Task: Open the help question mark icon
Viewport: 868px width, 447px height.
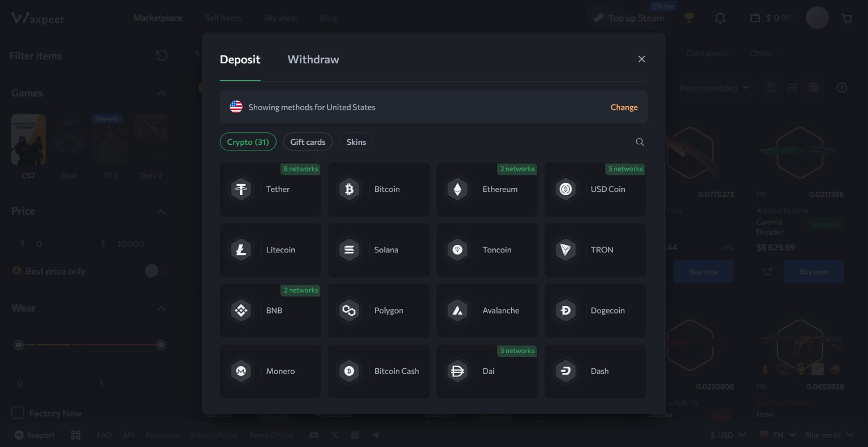Action: pyautogui.click(x=842, y=88)
